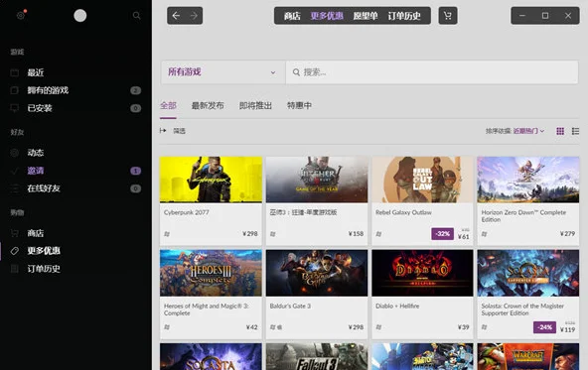Open 愿望单 in top navigation
This screenshot has height=370, width=588.
[366, 16]
